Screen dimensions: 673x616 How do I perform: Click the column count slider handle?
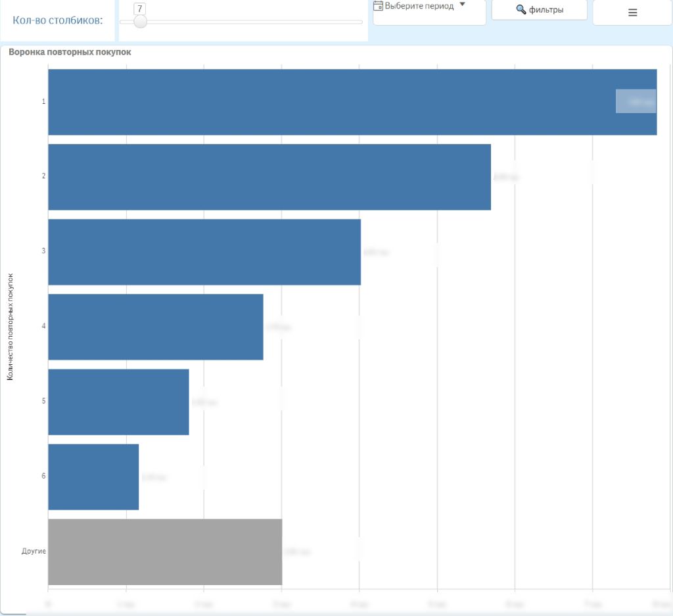click(140, 22)
